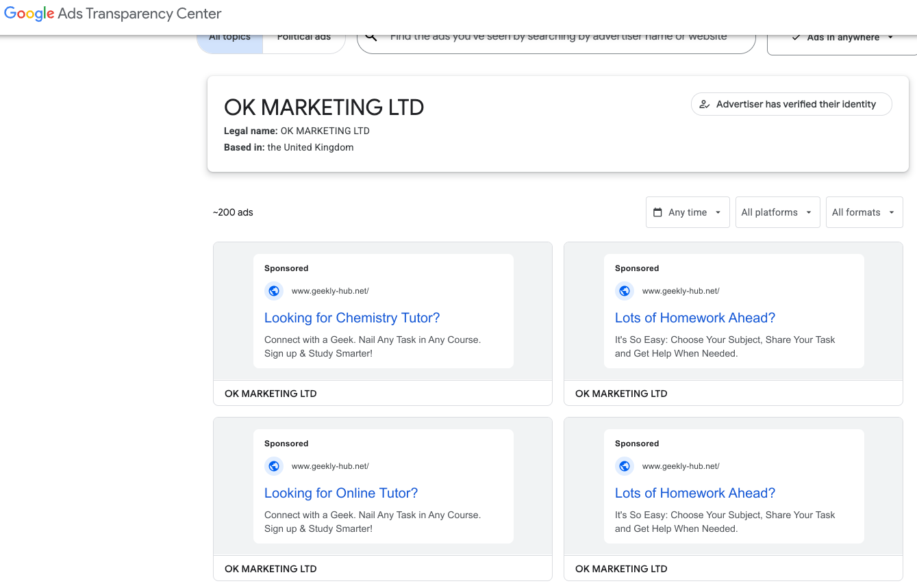Open top-right Lots of Homework Ahead? ad link

click(x=695, y=318)
